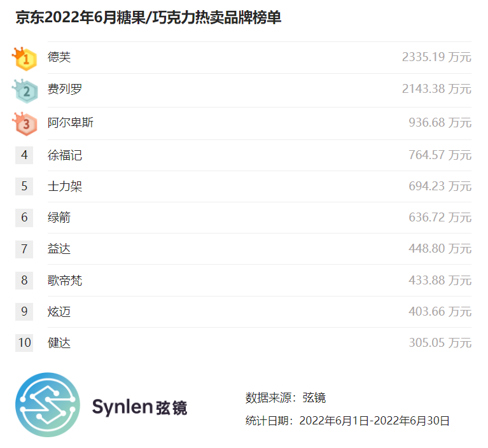Click the chart title 京东2022年6月糖果/巧克力热卖品牌榜单

[x=148, y=17]
